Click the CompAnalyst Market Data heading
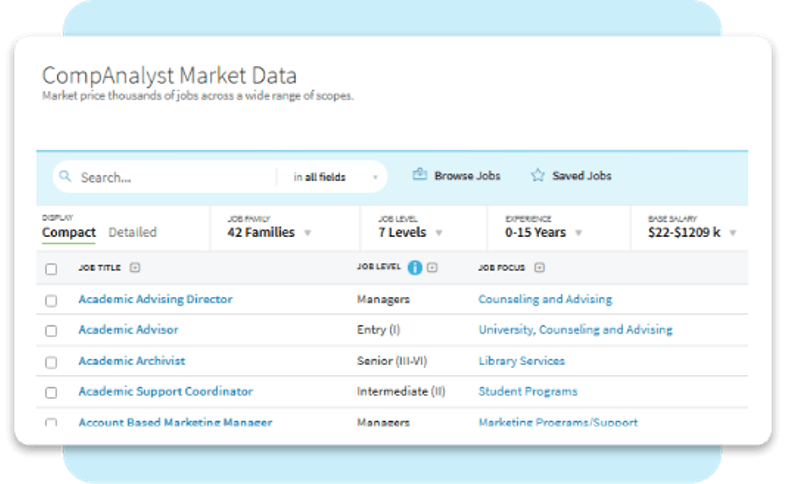Image resolution: width=786 pixels, height=484 pixels. pyautogui.click(x=169, y=76)
